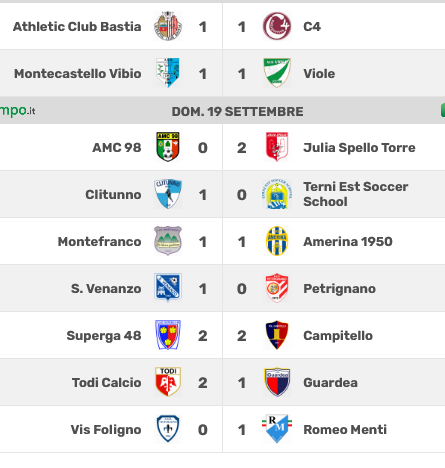Screen dimensions: 445x468
Task: Open the Campitello team name link
Action: (x=338, y=336)
